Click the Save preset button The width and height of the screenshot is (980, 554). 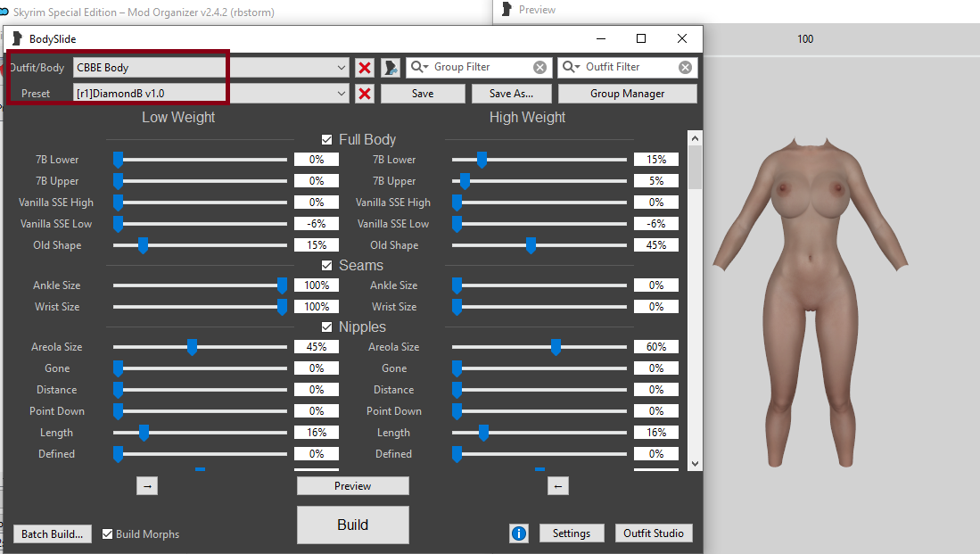[x=423, y=94]
